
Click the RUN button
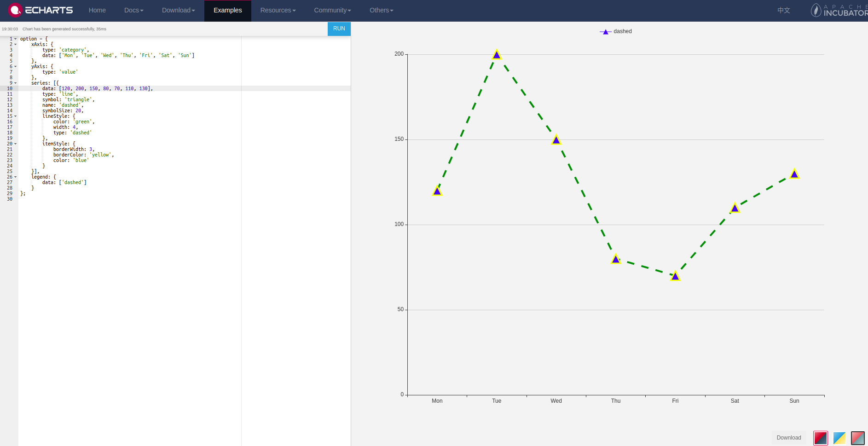(x=339, y=29)
